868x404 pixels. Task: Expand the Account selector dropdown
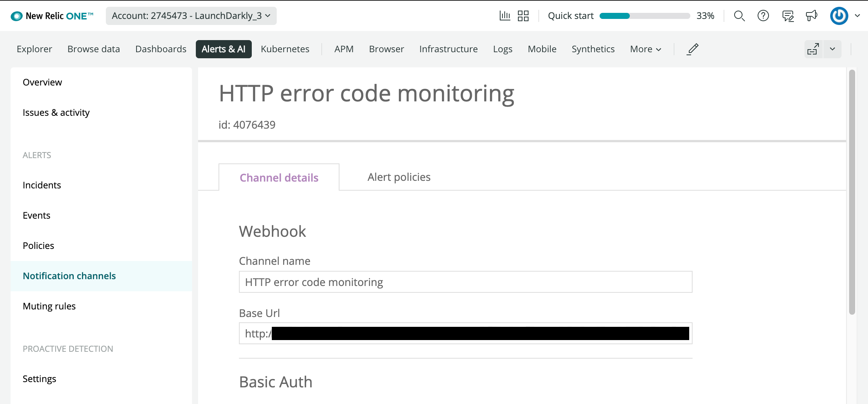(191, 16)
